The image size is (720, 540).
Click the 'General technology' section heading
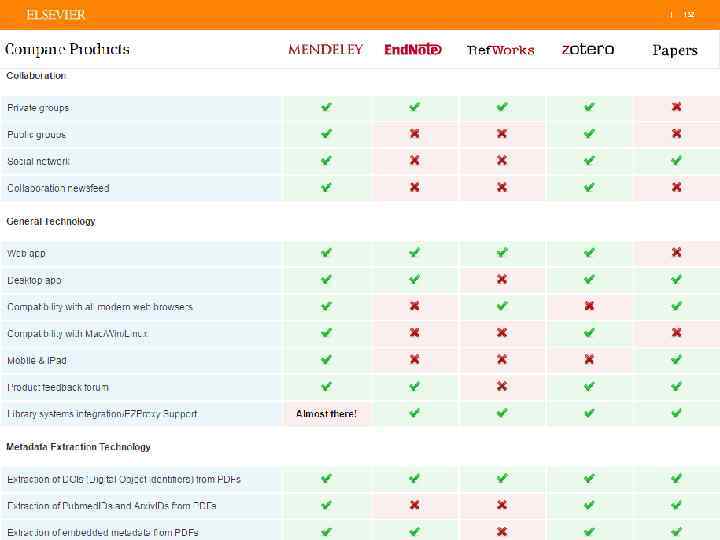51,221
